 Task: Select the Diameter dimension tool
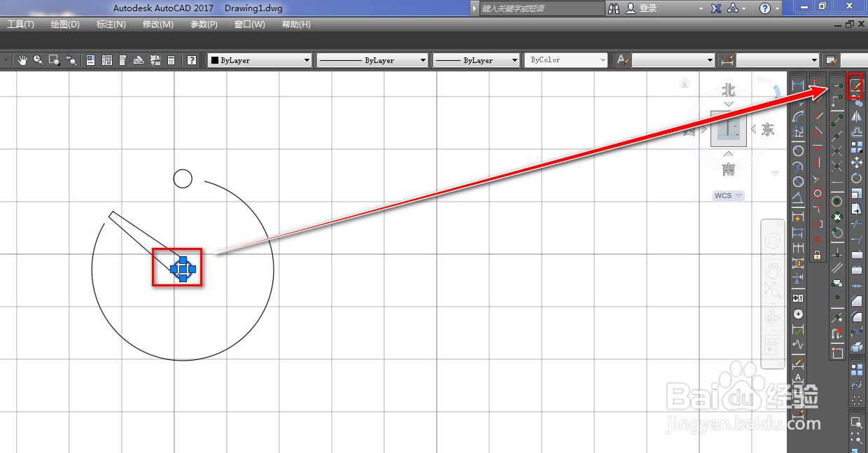click(x=798, y=182)
